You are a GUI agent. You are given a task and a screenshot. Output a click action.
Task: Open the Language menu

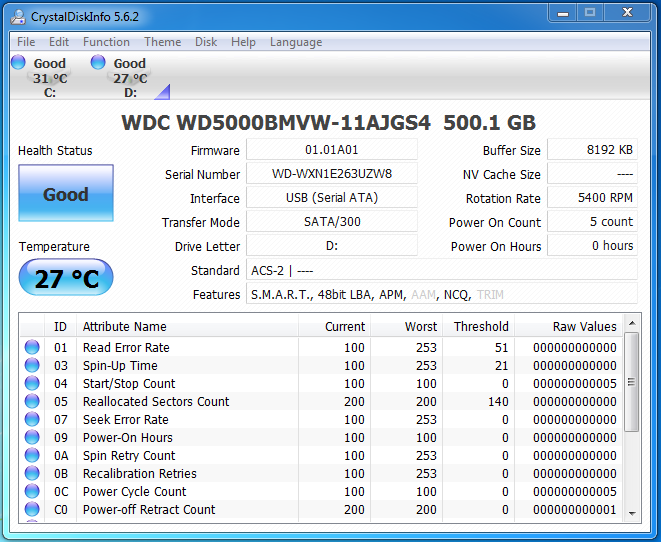295,42
